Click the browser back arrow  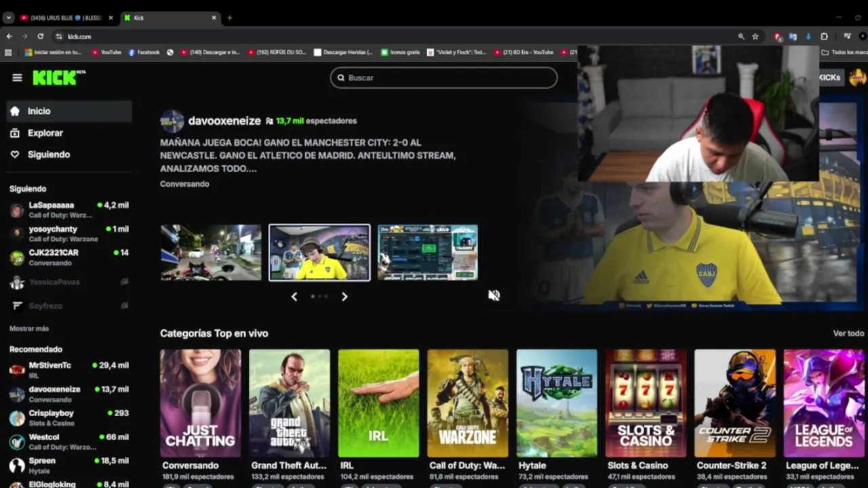9,37
